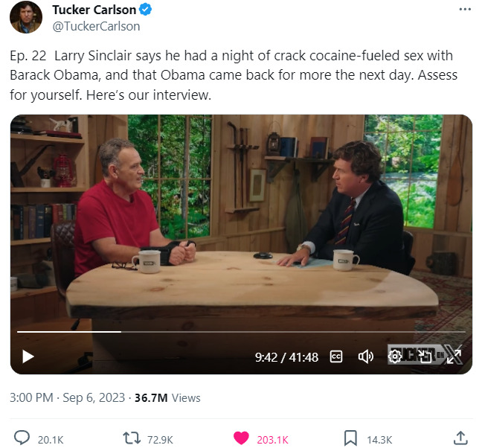The height and width of the screenshot is (448, 482).
Task: Enter fullscreen video mode
Action: (454, 356)
